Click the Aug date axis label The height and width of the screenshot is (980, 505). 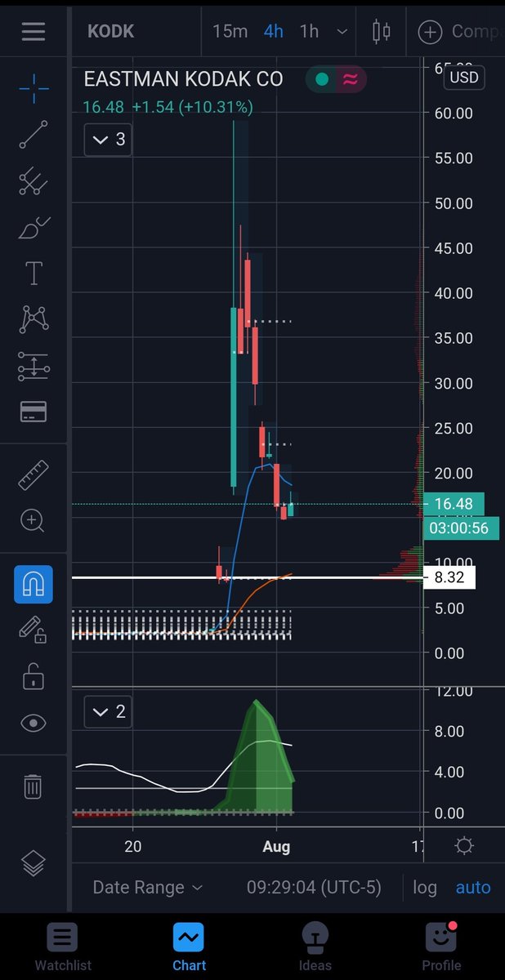pos(276,846)
